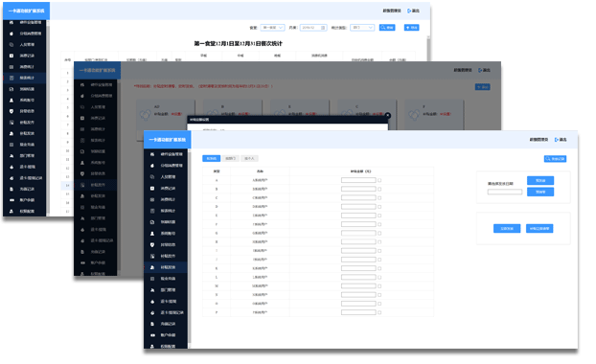The width and height of the screenshot is (596, 364).
Task: Tick the checkbox in row P of the table
Action: click(379, 312)
